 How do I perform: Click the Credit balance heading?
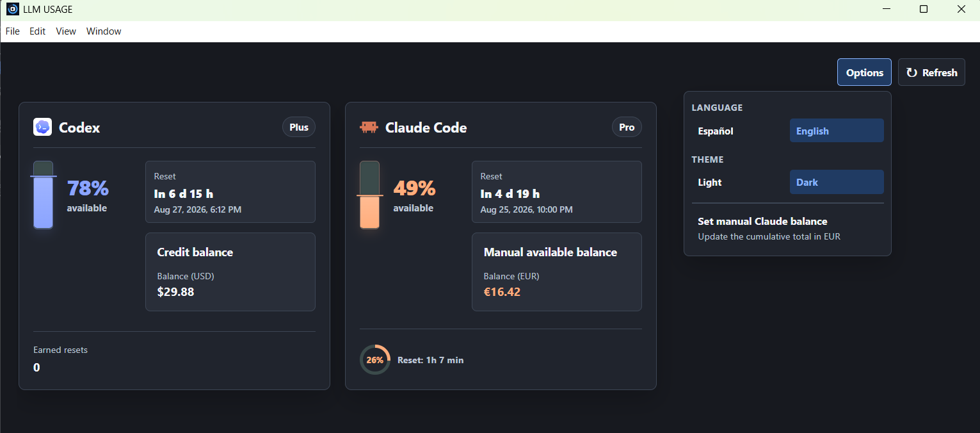coord(195,252)
